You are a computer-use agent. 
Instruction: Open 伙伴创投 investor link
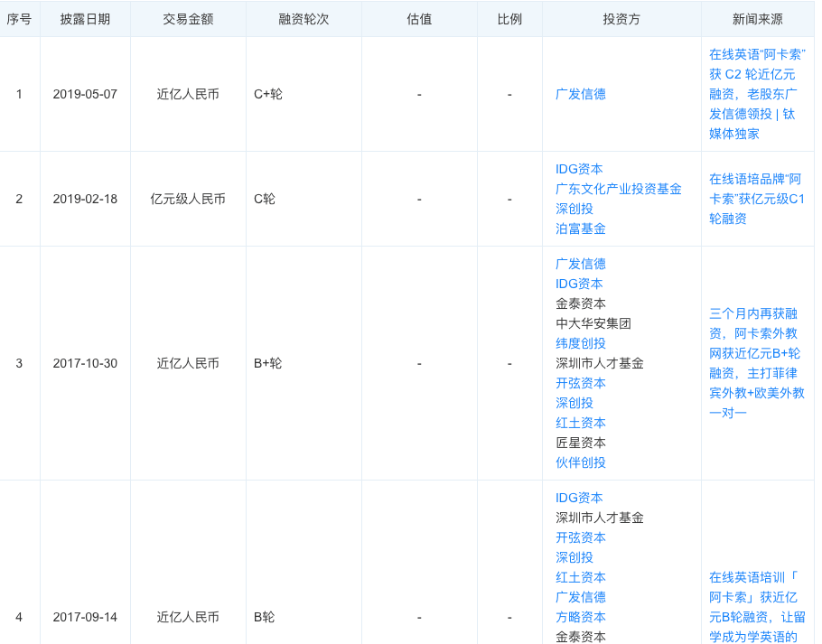[x=580, y=463]
